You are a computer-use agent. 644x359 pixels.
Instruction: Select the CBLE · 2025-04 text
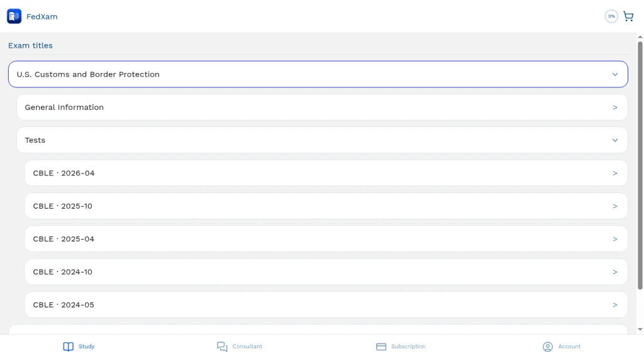point(64,239)
